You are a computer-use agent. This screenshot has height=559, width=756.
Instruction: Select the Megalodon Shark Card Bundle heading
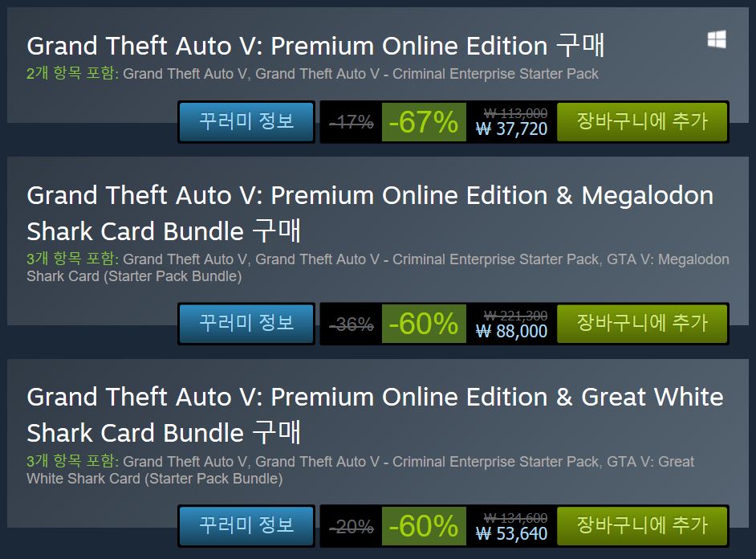tap(370, 213)
